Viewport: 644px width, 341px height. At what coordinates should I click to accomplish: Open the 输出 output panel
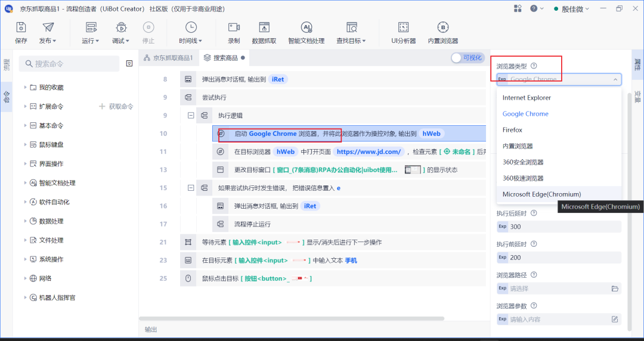(x=151, y=330)
